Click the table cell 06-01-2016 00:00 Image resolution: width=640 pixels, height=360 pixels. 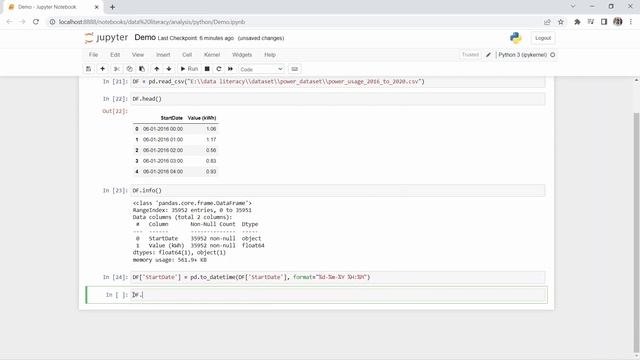point(163,129)
